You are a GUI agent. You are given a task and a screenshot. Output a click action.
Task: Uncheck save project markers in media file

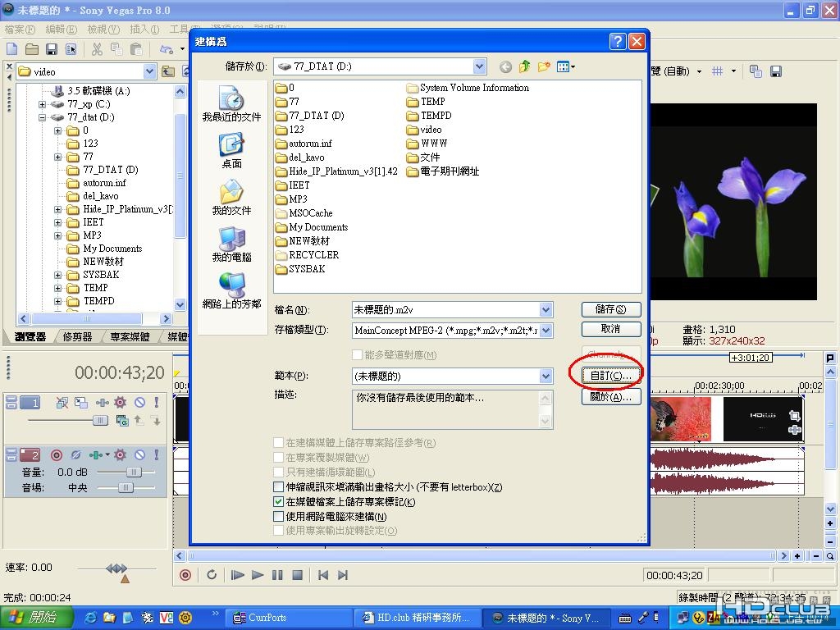pyautogui.click(x=278, y=502)
